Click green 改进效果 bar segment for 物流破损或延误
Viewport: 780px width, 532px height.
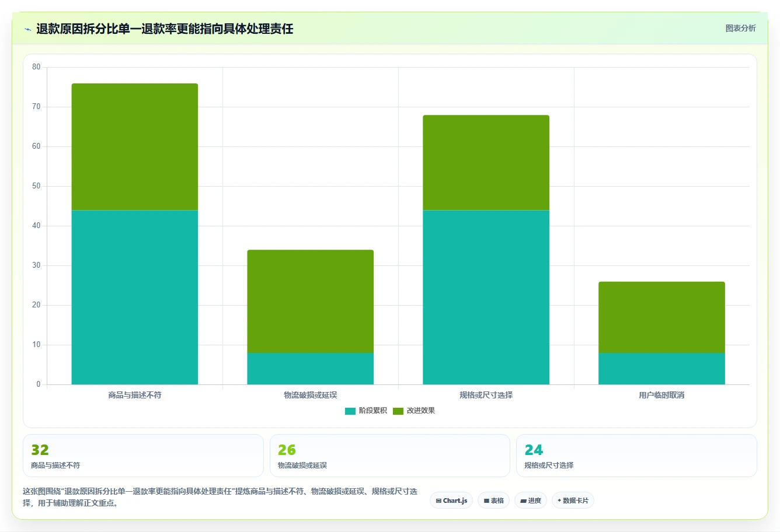[x=311, y=301]
